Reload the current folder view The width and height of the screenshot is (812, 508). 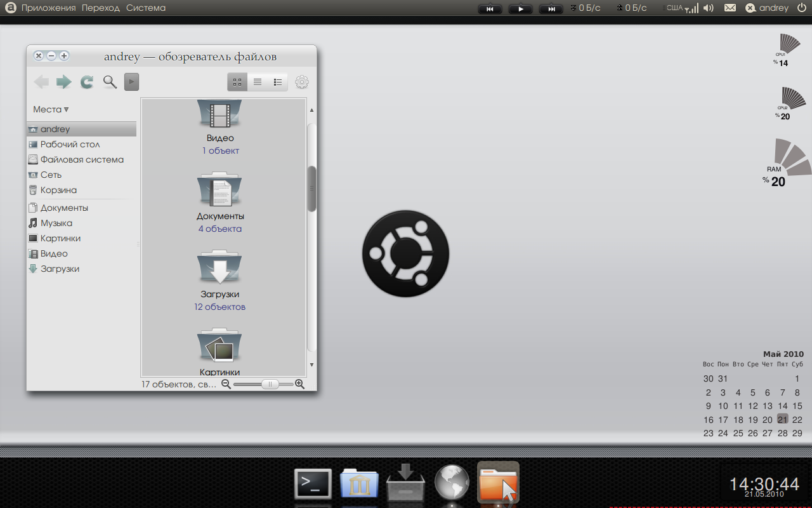(x=87, y=82)
